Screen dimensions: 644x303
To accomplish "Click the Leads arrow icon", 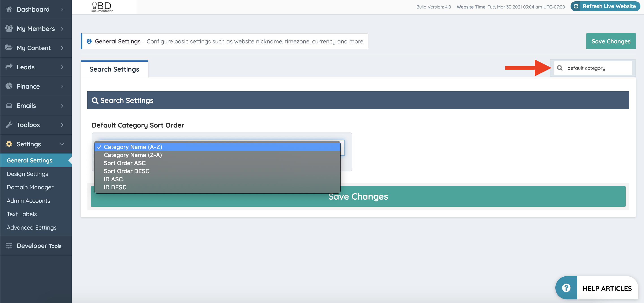I will click(9, 67).
